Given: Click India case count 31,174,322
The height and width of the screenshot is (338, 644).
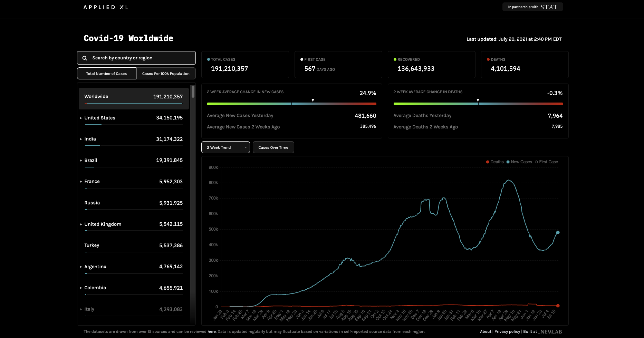Looking at the screenshot, I should click(x=169, y=139).
